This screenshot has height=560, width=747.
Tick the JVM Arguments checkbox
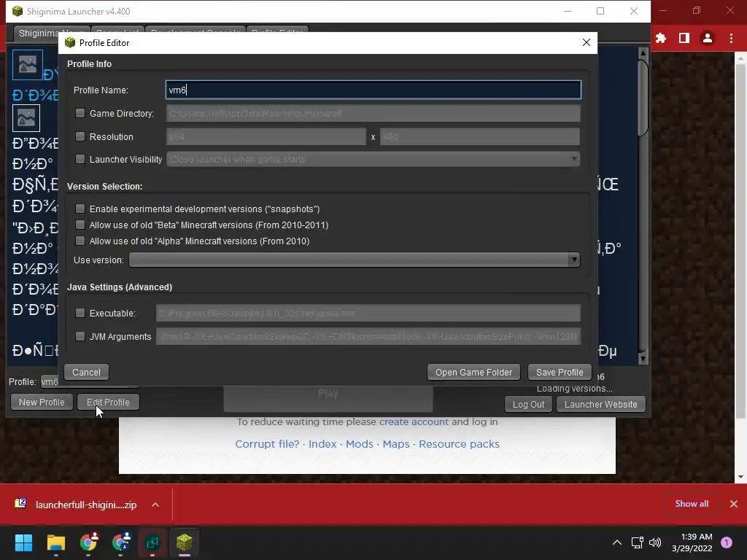pos(80,336)
